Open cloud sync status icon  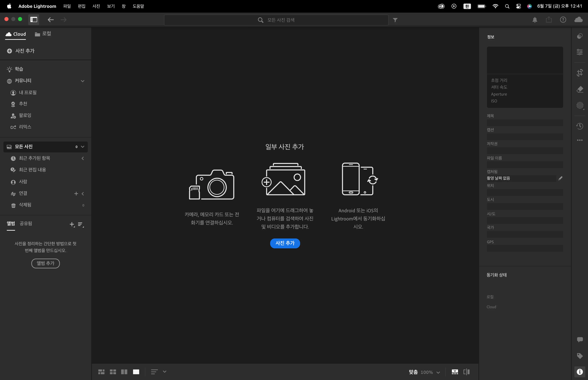(578, 20)
